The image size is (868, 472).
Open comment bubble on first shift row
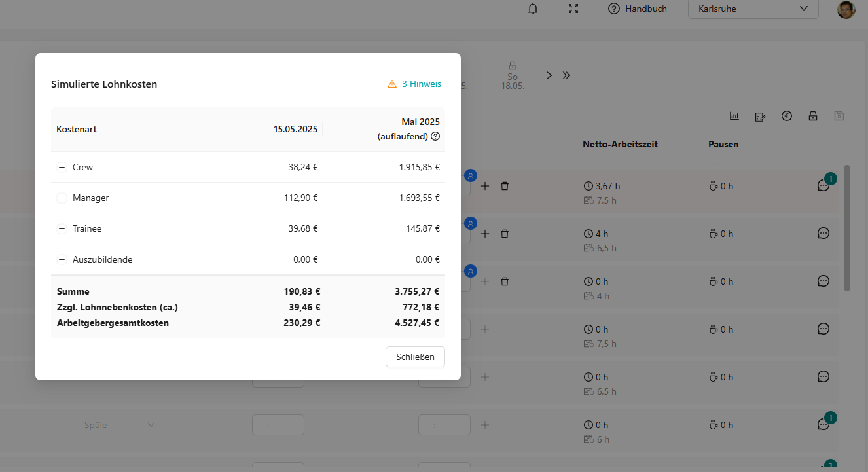[x=823, y=186]
